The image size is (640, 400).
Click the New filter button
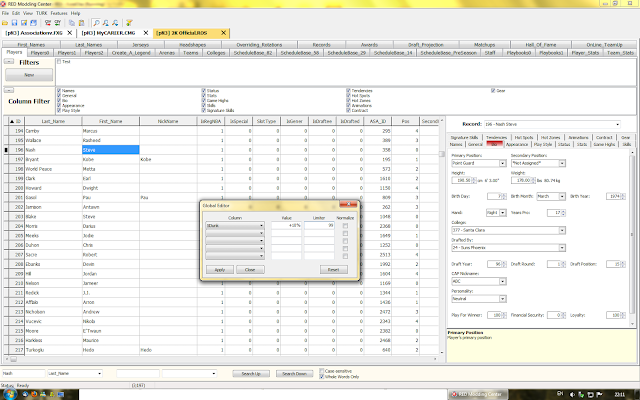29,75
